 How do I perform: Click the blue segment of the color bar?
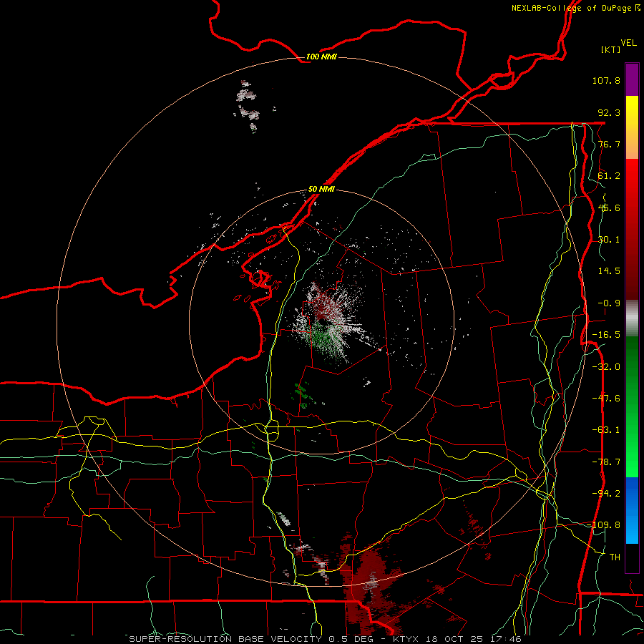point(632,510)
